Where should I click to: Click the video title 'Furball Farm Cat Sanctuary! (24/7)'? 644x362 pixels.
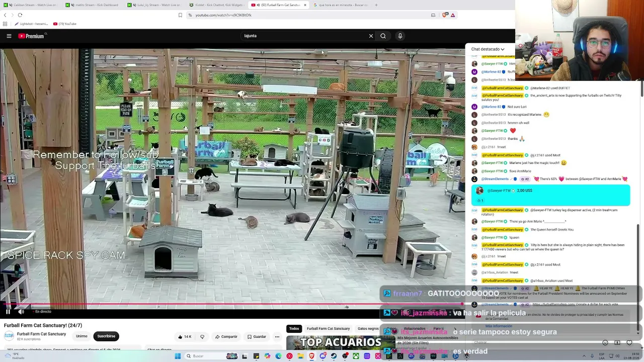point(43,325)
